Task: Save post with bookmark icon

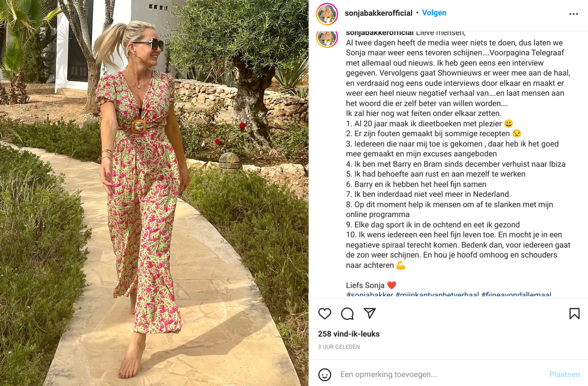Action: click(x=574, y=314)
